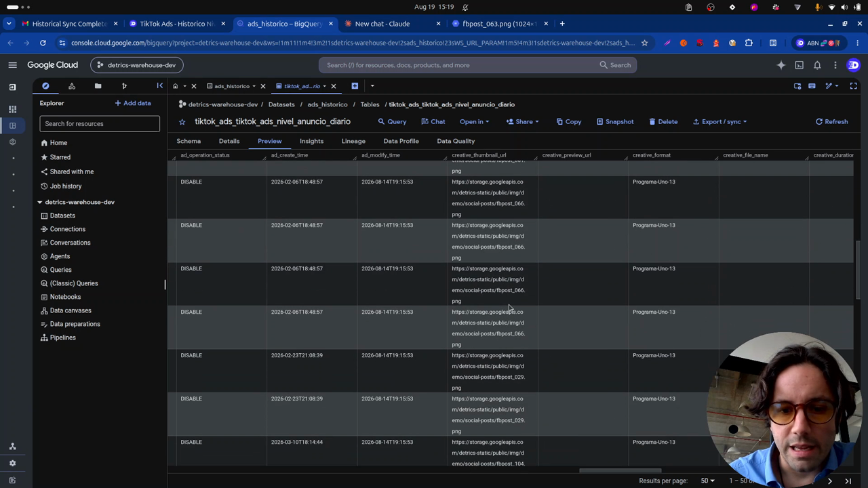Close the tiktok_ad...rio editor tab
Screen dimensions: 868x488
[x=333, y=86]
